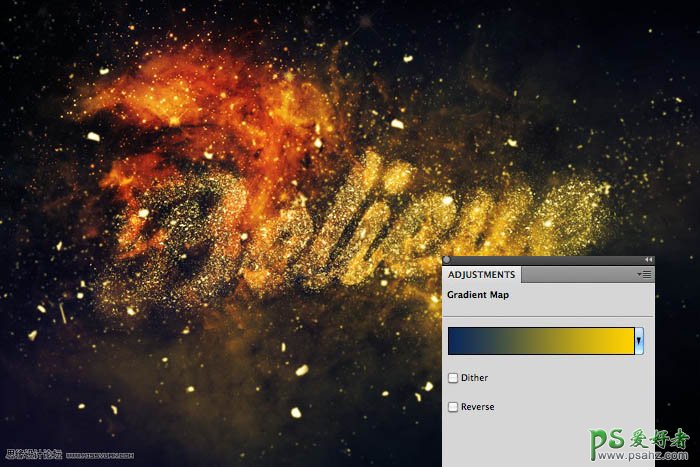Click the Dither label text

[x=475, y=378]
